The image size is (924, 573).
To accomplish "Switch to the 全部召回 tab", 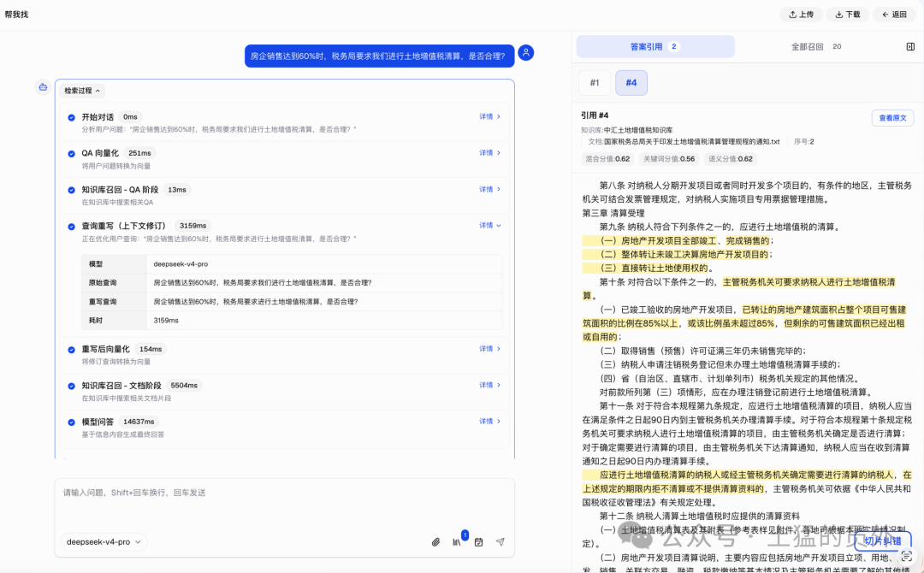I will [x=815, y=46].
